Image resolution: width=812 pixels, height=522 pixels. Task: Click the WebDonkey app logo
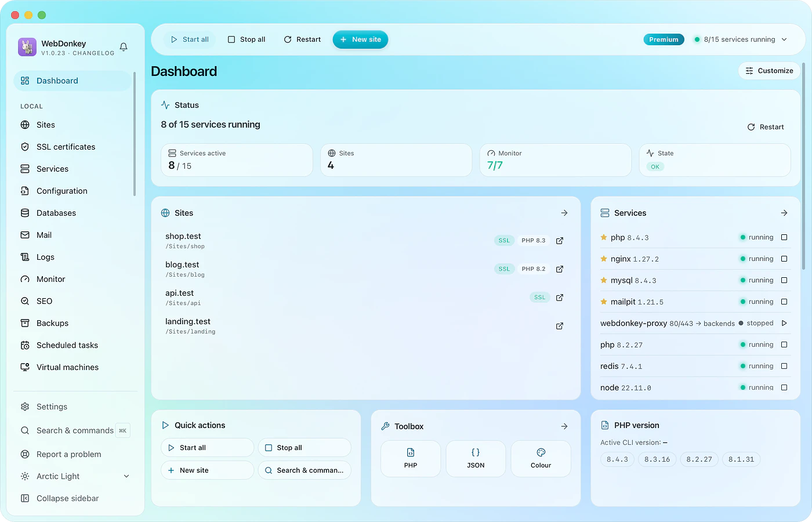27,47
